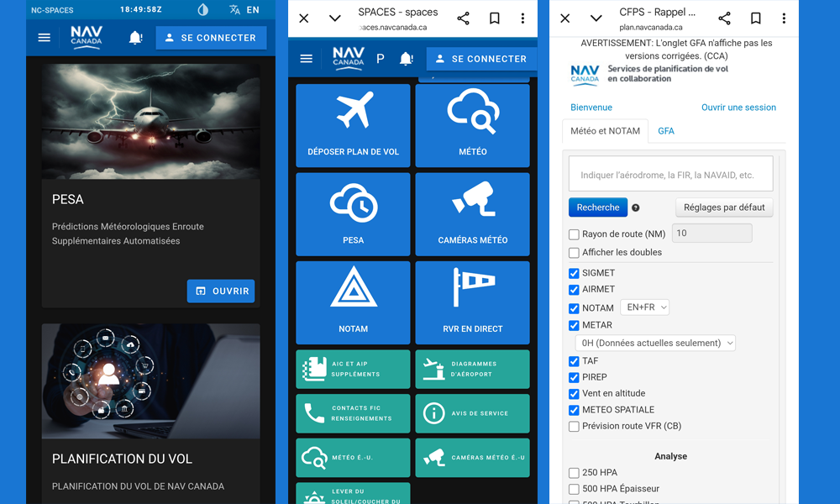Switch language to EN in left screen
This screenshot has height=504, width=840.
(244, 9)
